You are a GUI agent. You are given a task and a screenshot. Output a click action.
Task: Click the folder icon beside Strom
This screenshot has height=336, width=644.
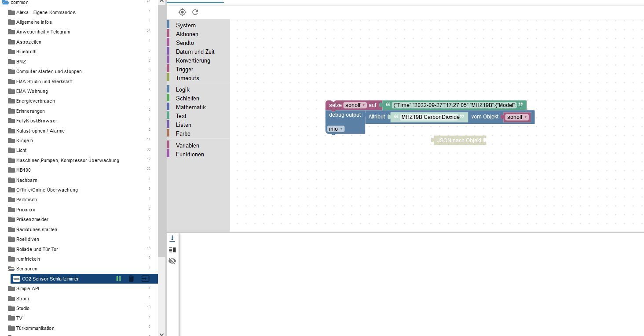point(11,299)
